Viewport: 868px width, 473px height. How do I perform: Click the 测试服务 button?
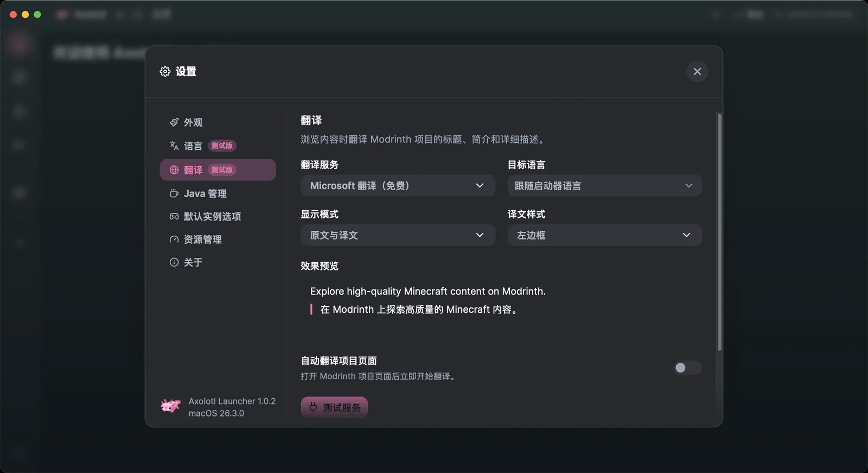point(334,407)
